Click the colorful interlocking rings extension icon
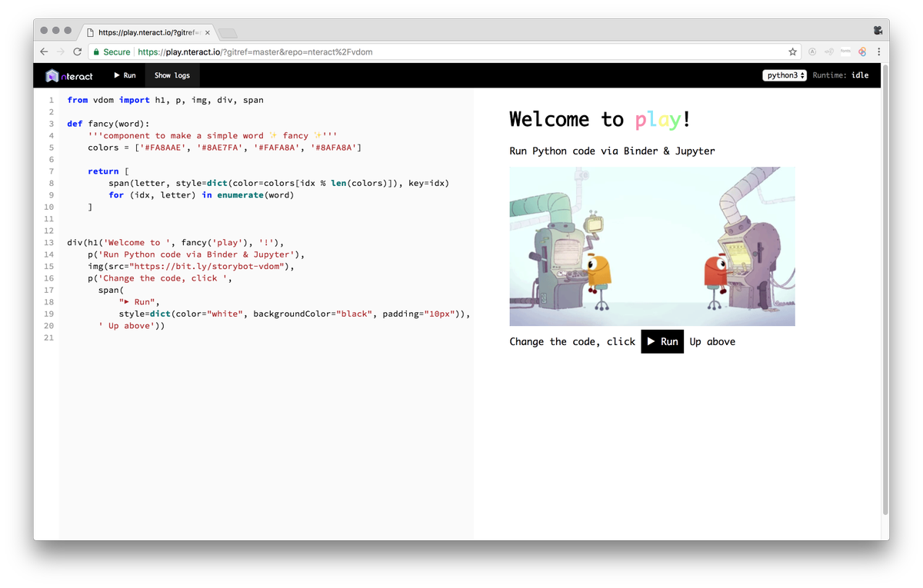The image size is (923, 588). tap(862, 51)
